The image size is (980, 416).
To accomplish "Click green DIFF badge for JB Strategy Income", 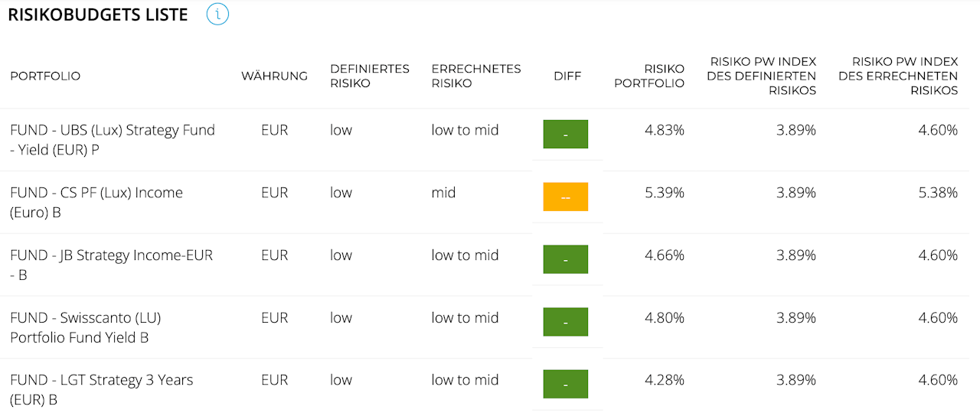I will (x=566, y=259).
